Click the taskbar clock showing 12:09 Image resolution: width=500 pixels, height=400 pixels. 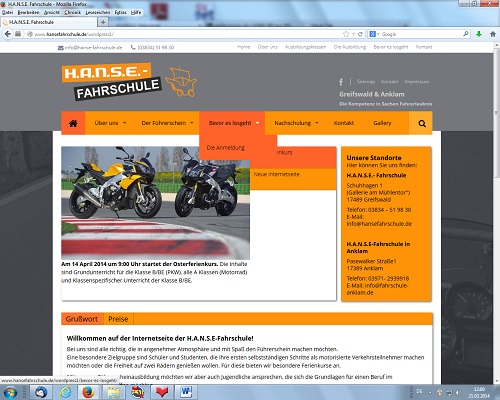coord(479,392)
